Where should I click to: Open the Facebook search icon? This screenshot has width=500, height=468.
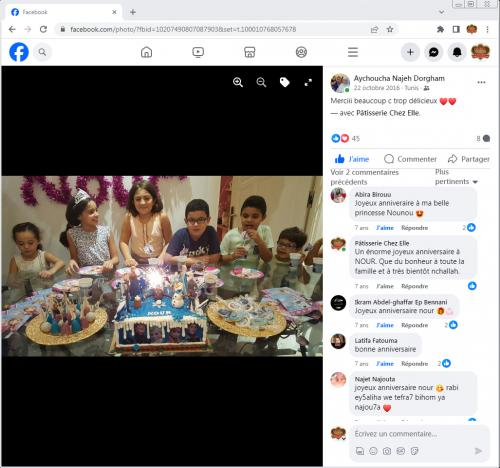click(x=42, y=52)
